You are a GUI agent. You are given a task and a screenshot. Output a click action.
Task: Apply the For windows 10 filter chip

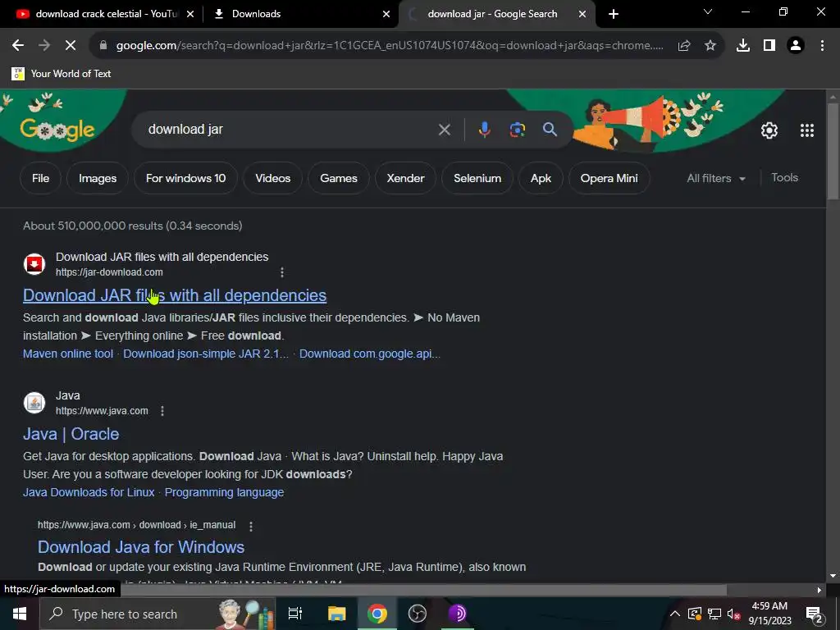[186, 178]
